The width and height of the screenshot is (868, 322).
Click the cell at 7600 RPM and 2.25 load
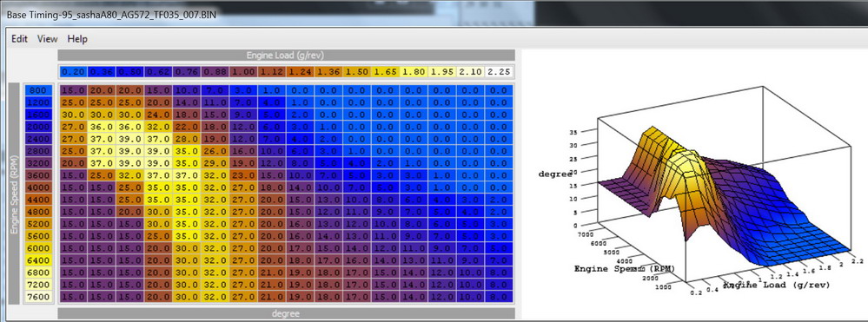point(499,297)
